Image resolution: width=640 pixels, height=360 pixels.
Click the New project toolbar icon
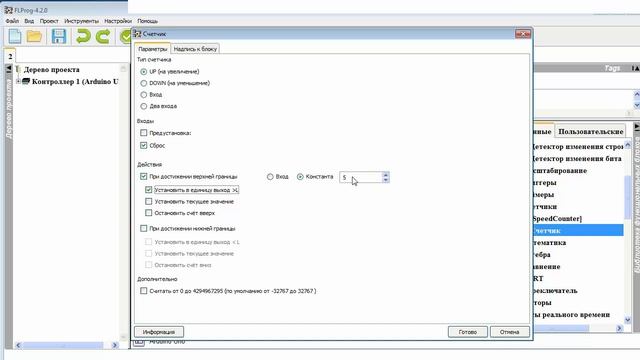click(15, 36)
